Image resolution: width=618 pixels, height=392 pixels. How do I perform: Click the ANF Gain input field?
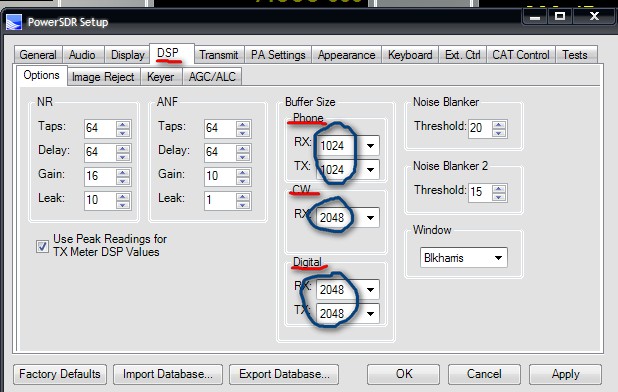pyautogui.click(x=220, y=176)
